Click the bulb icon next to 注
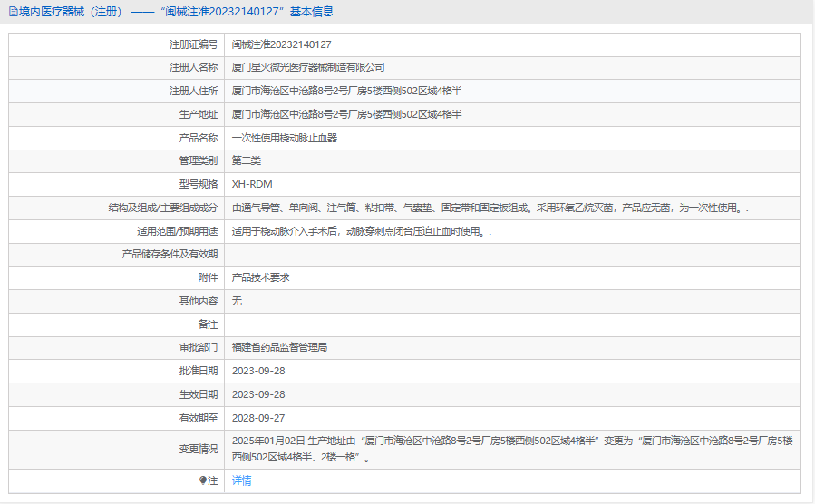This screenshot has width=815, height=504. (203, 480)
